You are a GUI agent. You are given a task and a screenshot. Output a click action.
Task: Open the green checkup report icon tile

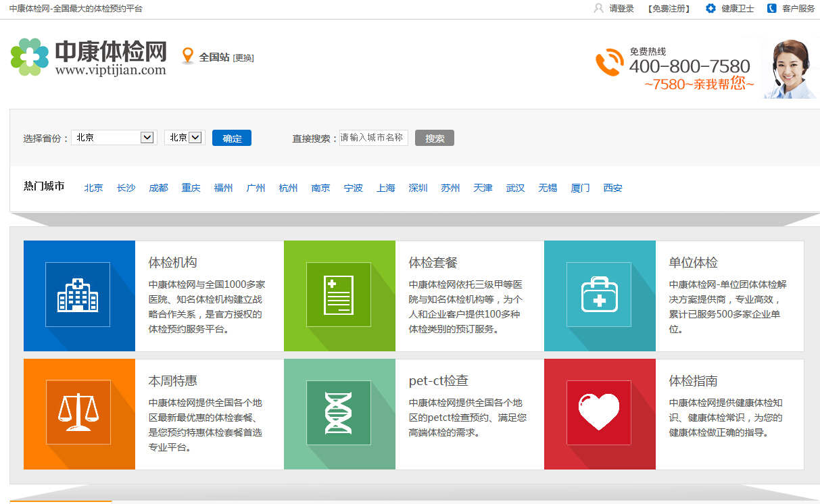[x=339, y=296]
